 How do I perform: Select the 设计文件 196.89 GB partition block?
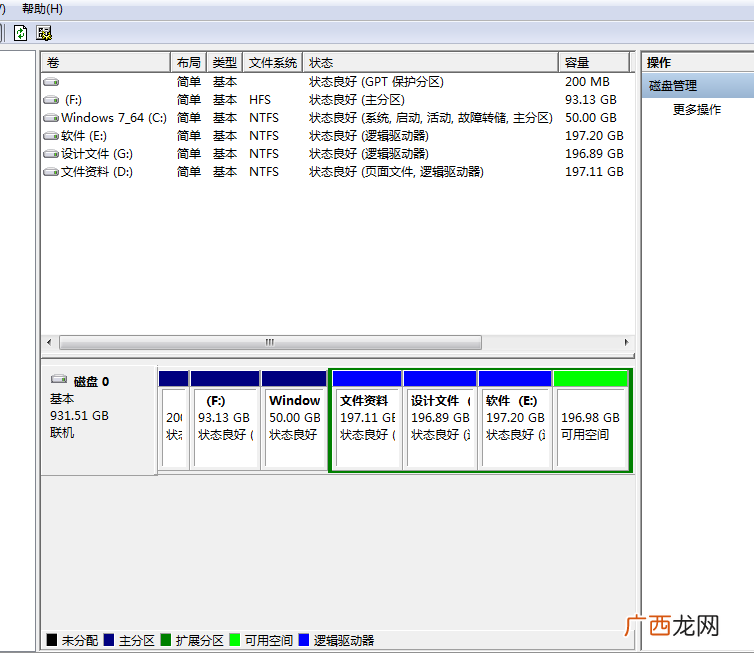(440, 420)
